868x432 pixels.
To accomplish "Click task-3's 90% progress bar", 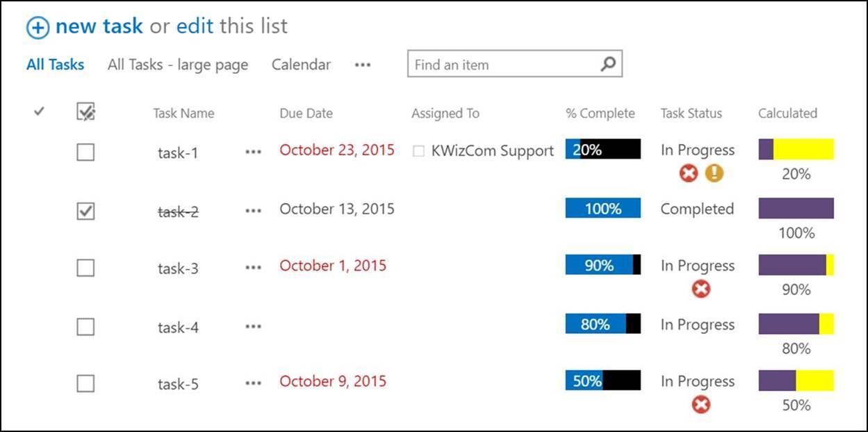I will click(602, 265).
